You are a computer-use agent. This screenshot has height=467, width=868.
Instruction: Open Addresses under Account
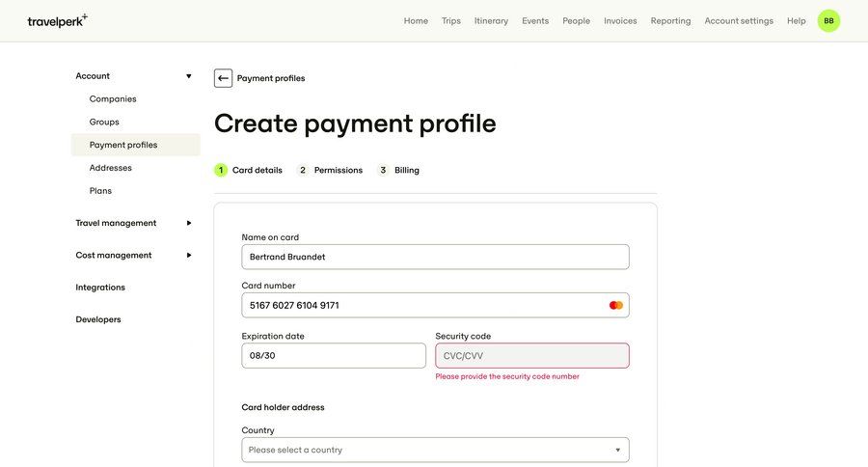(x=111, y=168)
